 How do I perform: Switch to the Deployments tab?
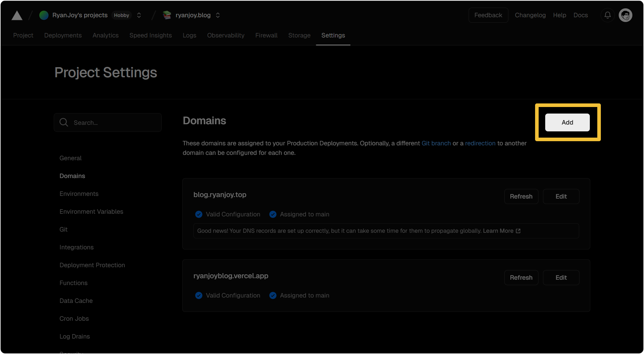click(63, 35)
